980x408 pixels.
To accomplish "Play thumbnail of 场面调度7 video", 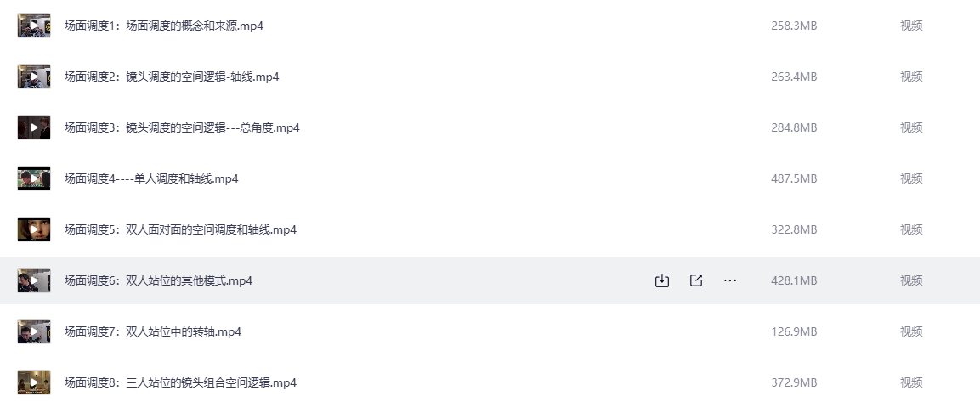I will pyautogui.click(x=34, y=331).
